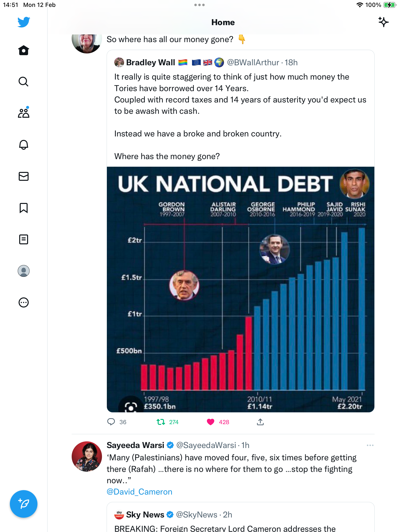Open Communities people icon
This screenshot has width=399, height=532.
coord(24,113)
